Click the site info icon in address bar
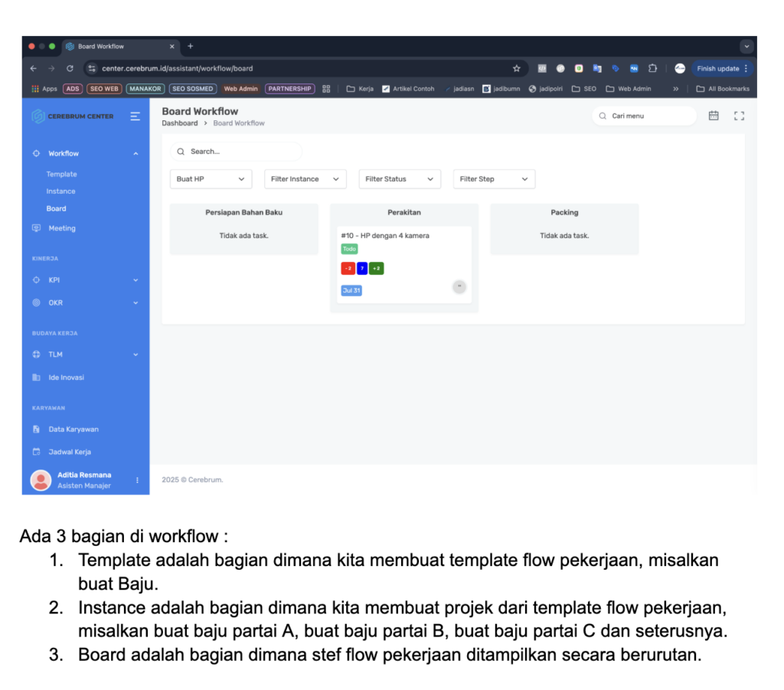Screen dimensions: 784x690 (x=92, y=68)
